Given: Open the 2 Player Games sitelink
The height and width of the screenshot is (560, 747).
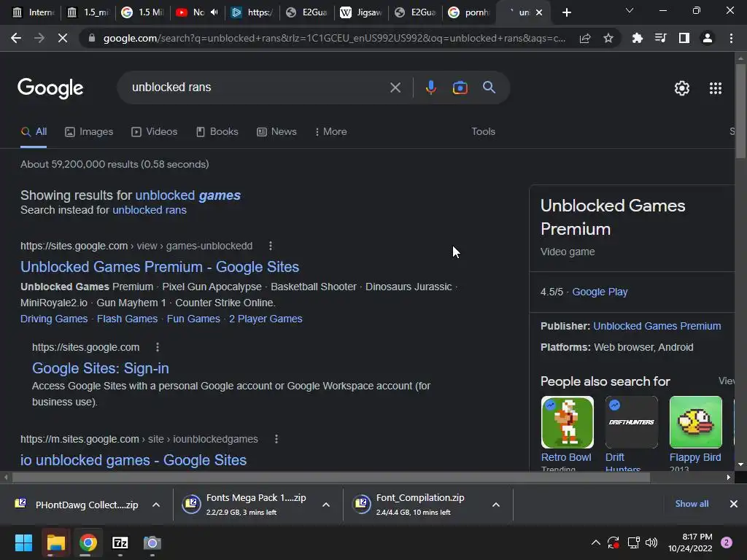Looking at the screenshot, I should 266,319.
